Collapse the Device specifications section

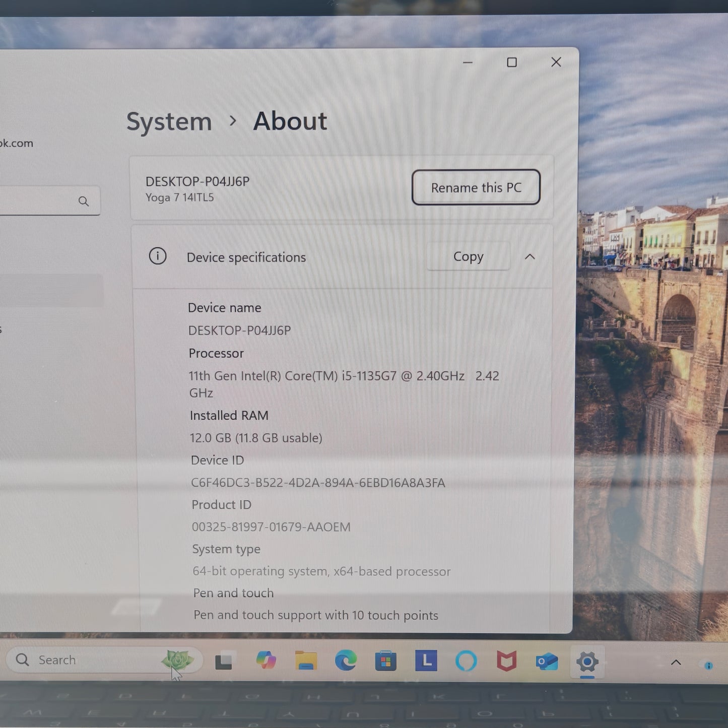530,257
